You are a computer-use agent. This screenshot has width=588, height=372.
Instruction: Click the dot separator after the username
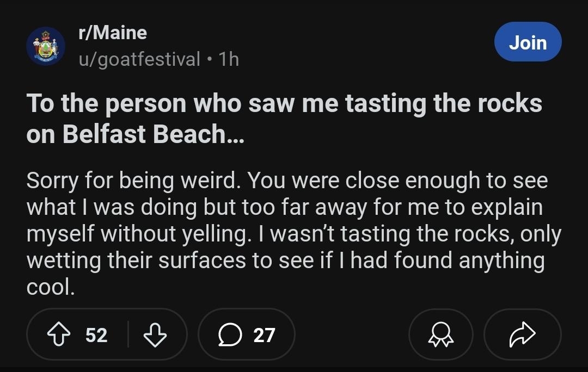[211, 60]
